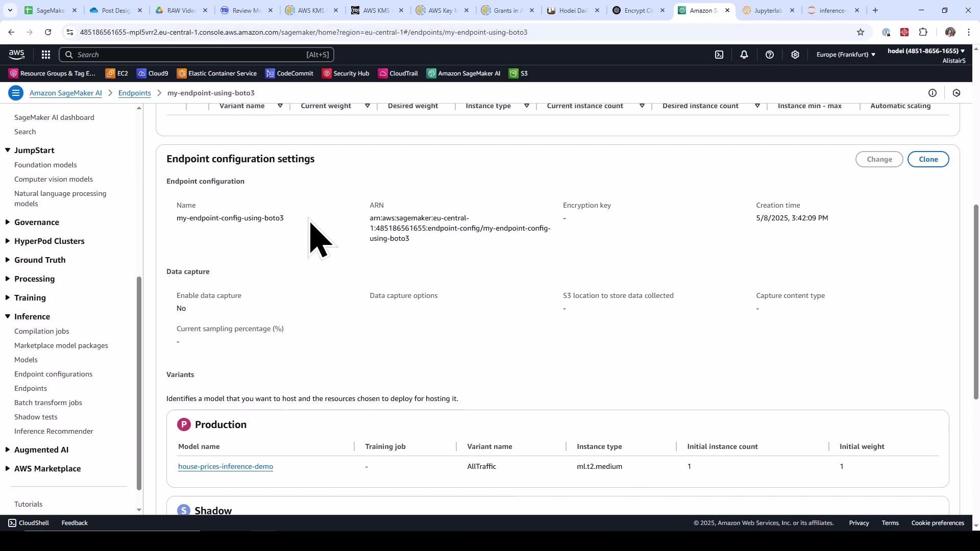Click the sidebar vertical scrollbar
Image resolution: width=980 pixels, height=551 pixels.
coord(139,383)
